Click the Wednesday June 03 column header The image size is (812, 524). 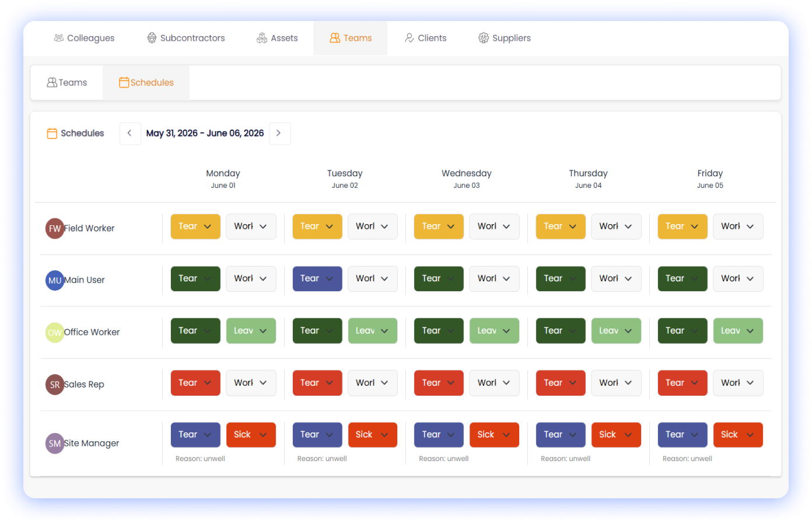click(x=467, y=179)
